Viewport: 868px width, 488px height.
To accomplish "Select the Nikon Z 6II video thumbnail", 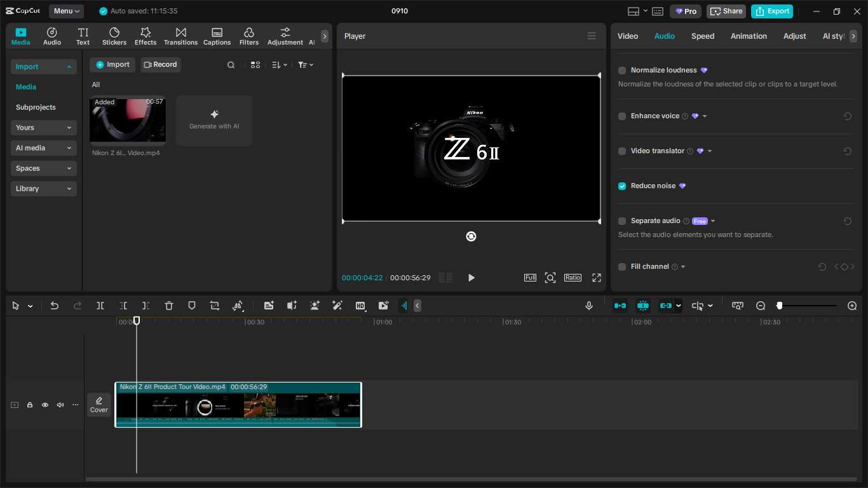I will point(128,120).
